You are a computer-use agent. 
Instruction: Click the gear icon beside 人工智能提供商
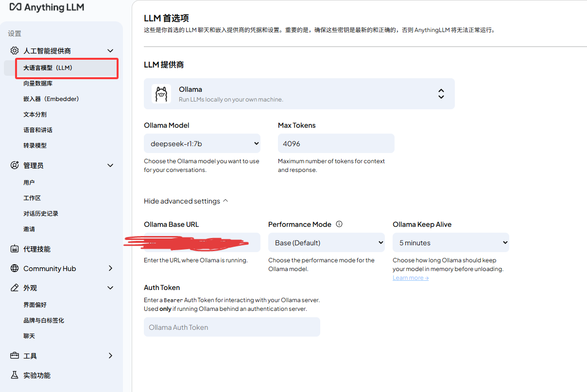(15, 51)
